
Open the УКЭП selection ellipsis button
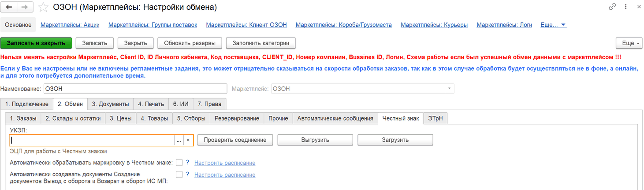point(179,140)
